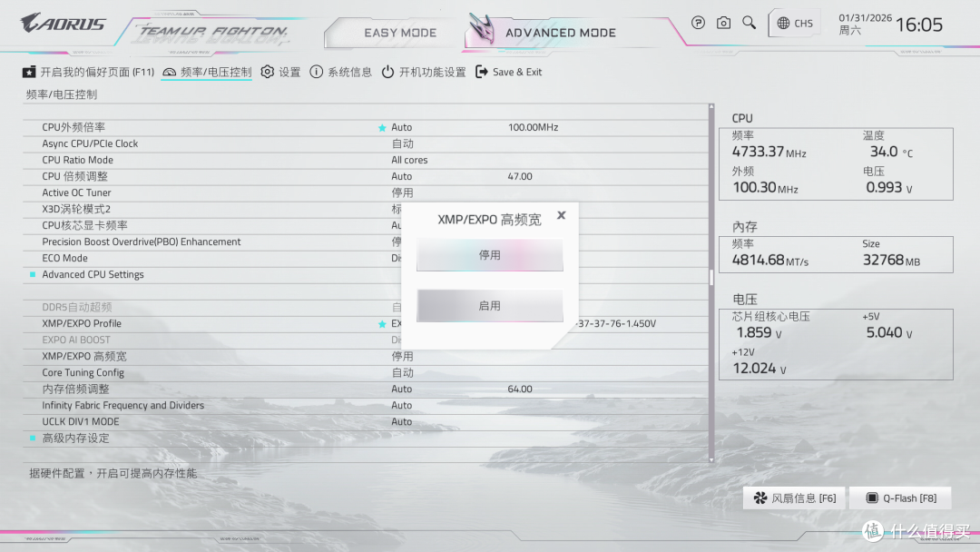
Task: Open the 系统信息 menu
Action: click(340, 72)
